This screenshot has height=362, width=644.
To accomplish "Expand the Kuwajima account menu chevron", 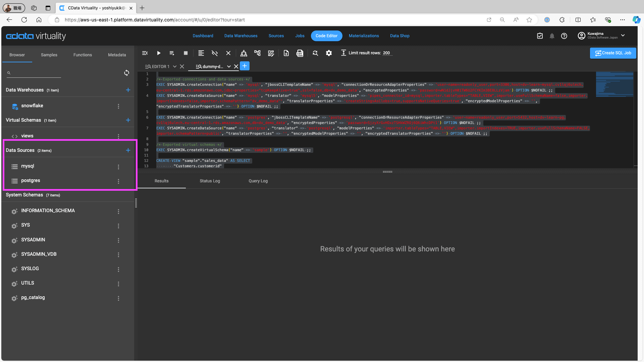I will click(623, 36).
